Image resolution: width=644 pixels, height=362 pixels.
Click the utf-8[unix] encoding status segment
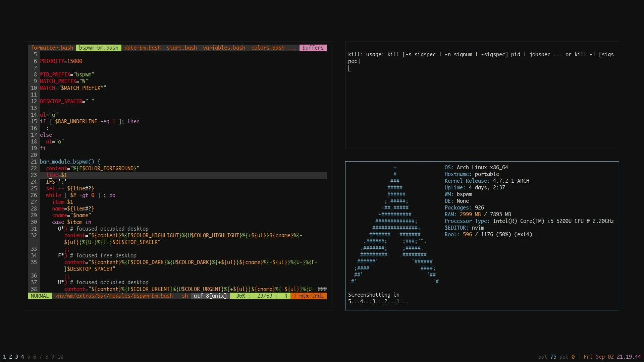[210, 296]
